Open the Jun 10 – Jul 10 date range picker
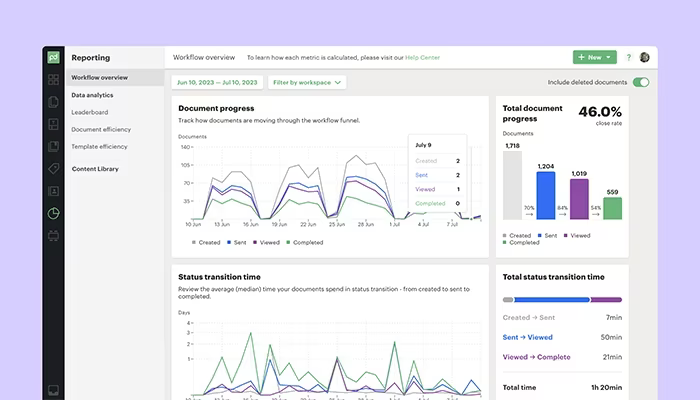The width and height of the screenshot is (700, 400). tap(217, 82)
